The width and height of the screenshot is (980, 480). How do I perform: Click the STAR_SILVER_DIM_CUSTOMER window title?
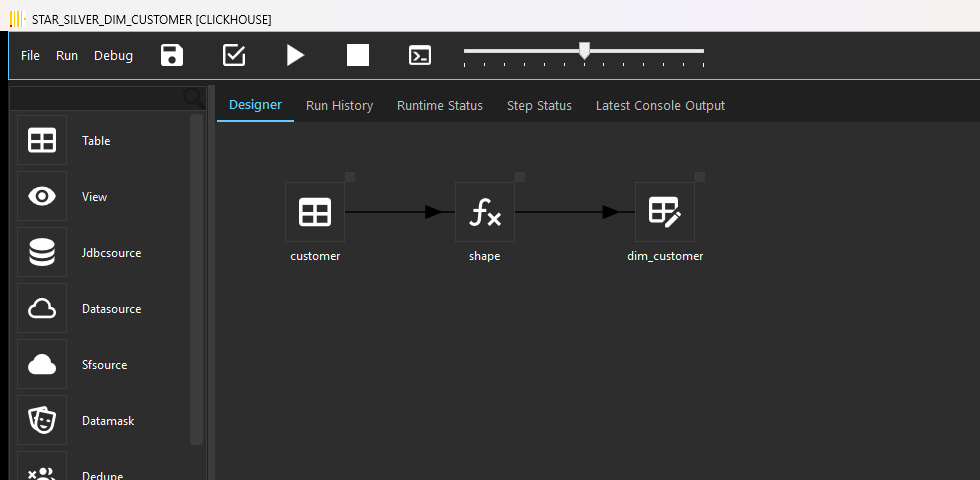click(x=152, y=20)
